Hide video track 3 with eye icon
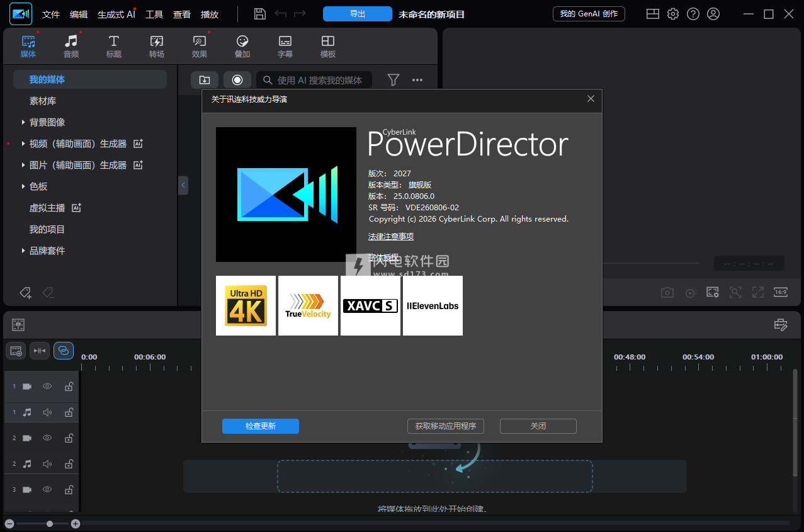This screenshot has height=532, width=804. tap(47, 489)
